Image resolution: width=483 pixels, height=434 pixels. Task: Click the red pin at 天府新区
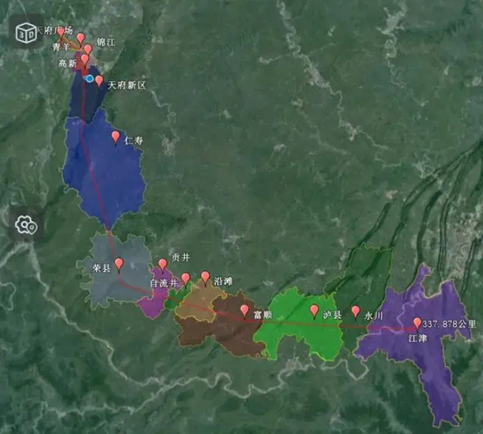click(x=99, y=81)
